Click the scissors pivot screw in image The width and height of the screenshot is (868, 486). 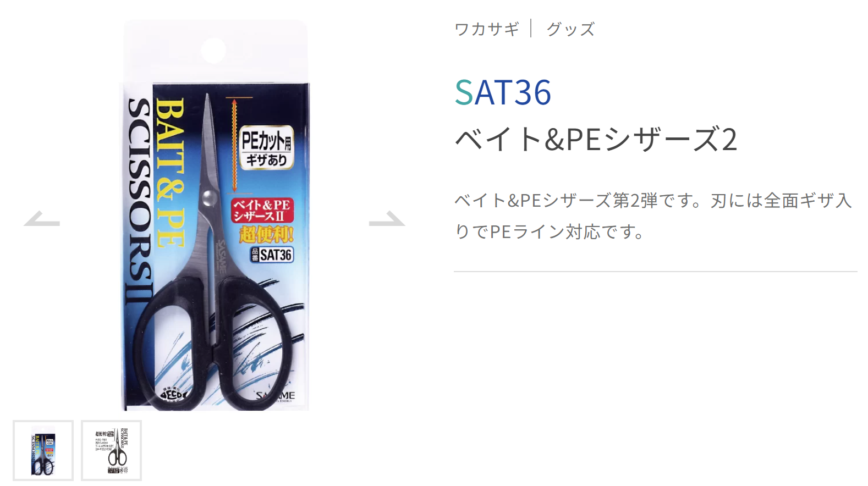[x=209, y=196]
